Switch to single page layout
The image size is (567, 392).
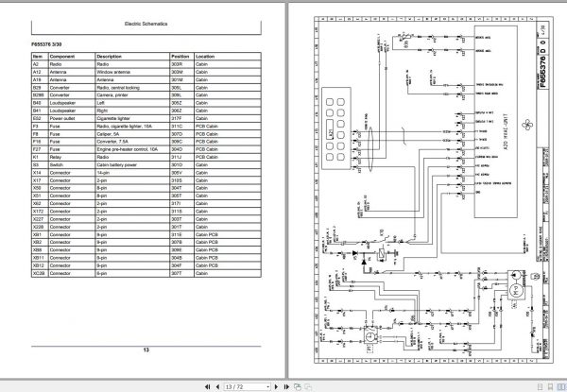[540, 386]
